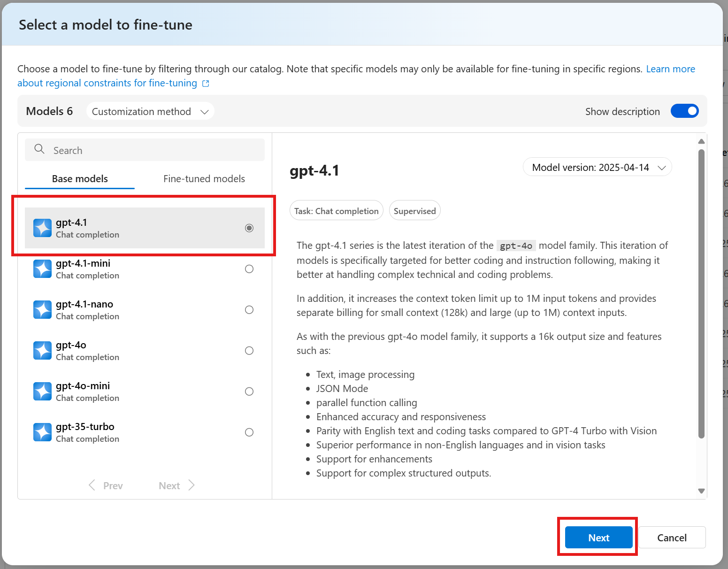The height and width of the screenshot is (569, 728).
Task: Click the gpt-4.1-nano model icon
Action: (x=42, y=309)
